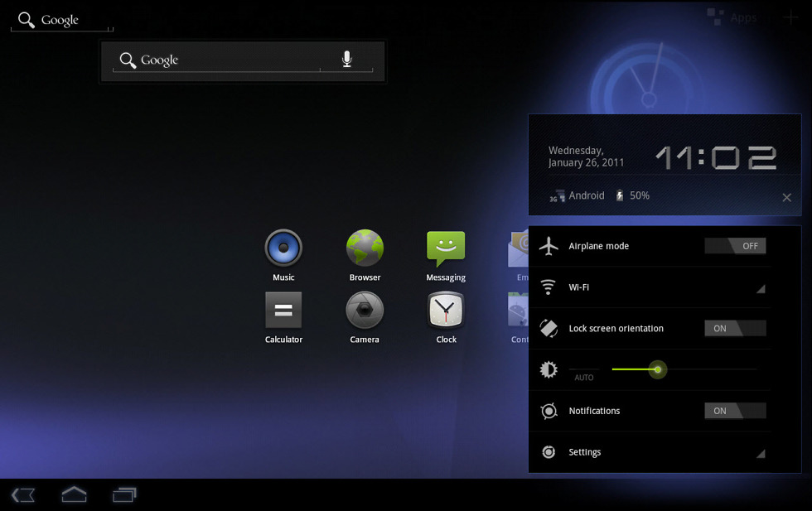Image resolution: width=812 pixels, height=511 pixels.
Task: Open the Music app
Action: (283, 248)
